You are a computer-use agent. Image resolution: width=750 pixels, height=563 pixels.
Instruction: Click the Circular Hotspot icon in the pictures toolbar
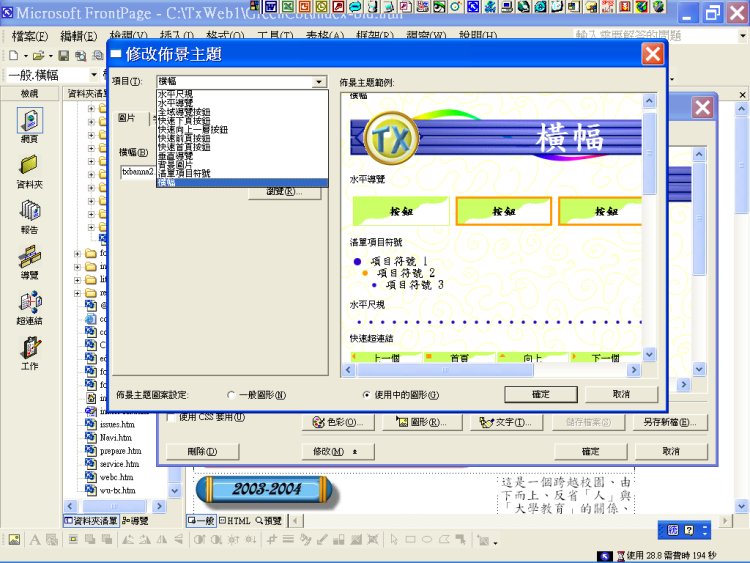[427, 540]
